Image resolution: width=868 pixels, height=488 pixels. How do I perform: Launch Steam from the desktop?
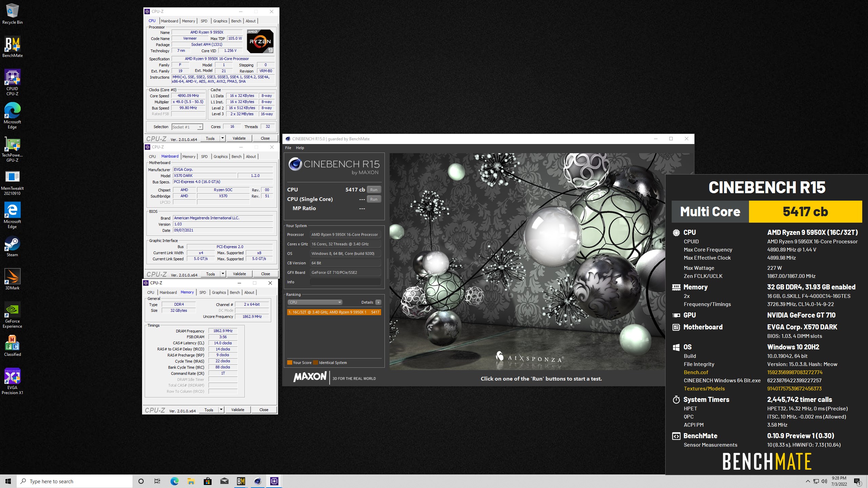pyautogui.click(x=12, y=246)
